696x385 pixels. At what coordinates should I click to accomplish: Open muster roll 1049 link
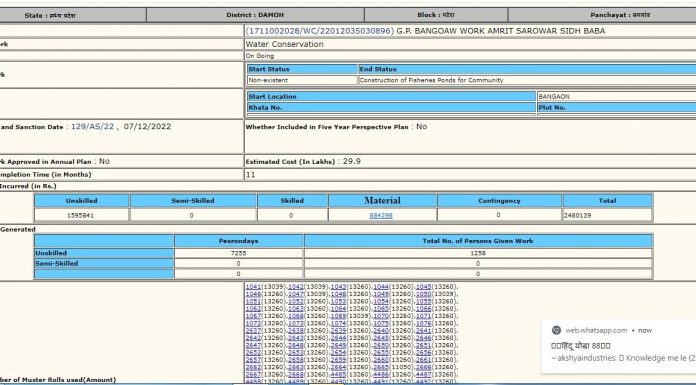(x=381, y=294)
